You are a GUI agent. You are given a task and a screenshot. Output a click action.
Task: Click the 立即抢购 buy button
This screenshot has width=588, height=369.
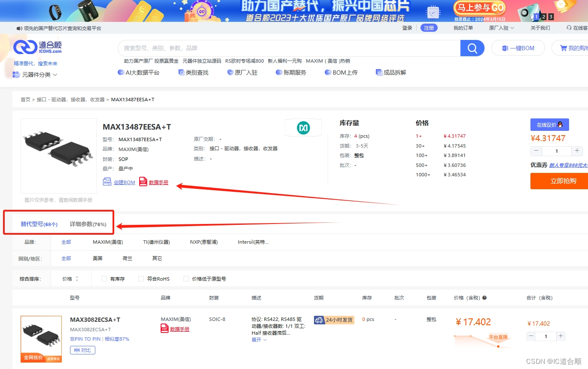[559, 181]
